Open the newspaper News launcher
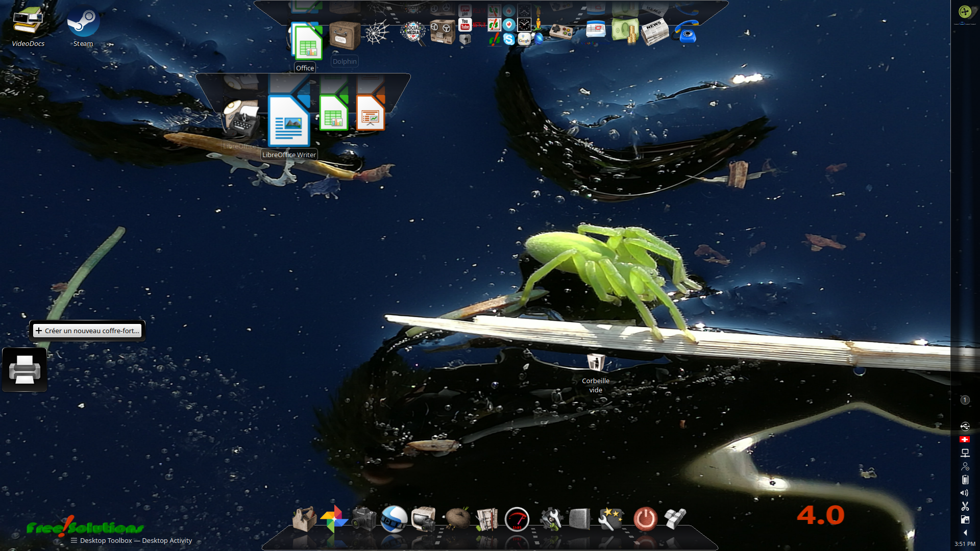Image resolution: width=980 pixels, height=551 pixels. click(x=654, y=32)
